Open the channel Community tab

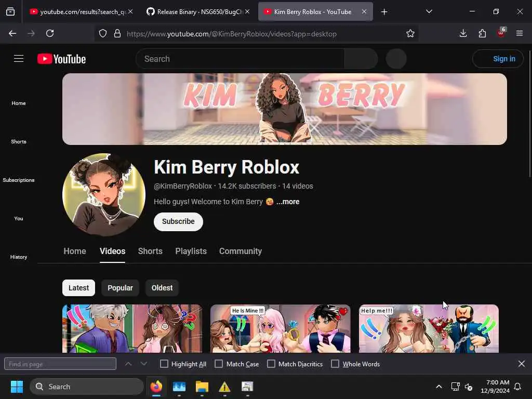click(240, 251)
